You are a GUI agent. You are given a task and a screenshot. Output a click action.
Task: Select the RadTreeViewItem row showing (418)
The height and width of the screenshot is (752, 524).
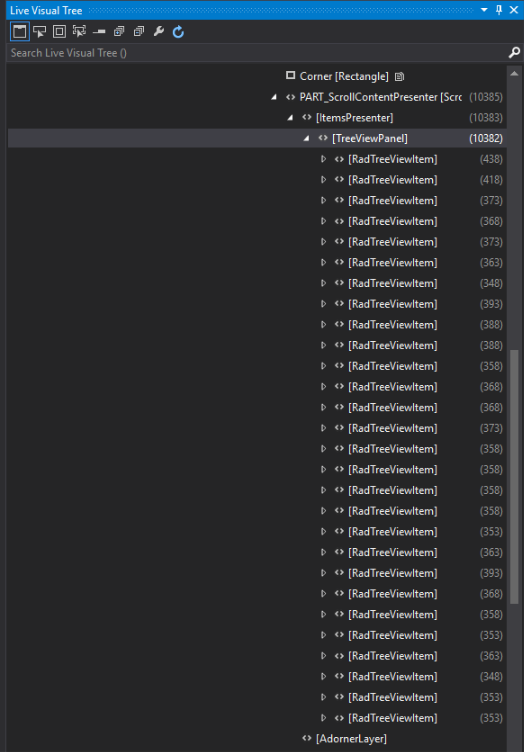pyautogui.click(x=256, y=179)
